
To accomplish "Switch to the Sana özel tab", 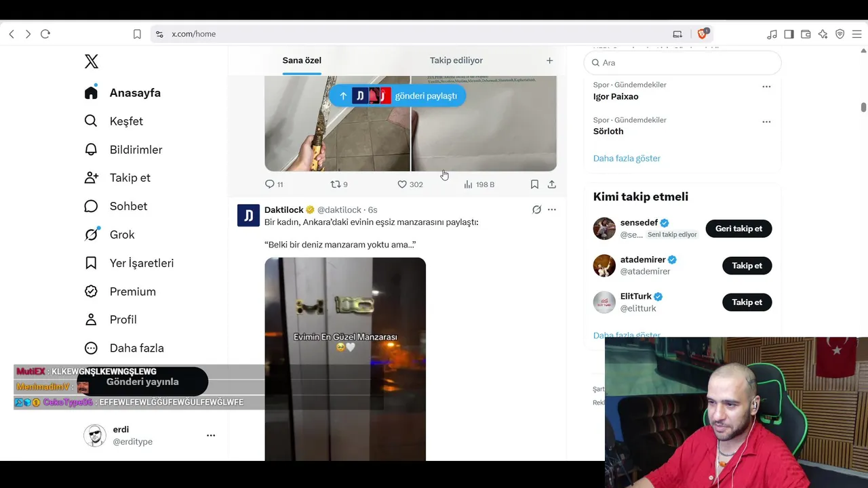I will (302, 60).
